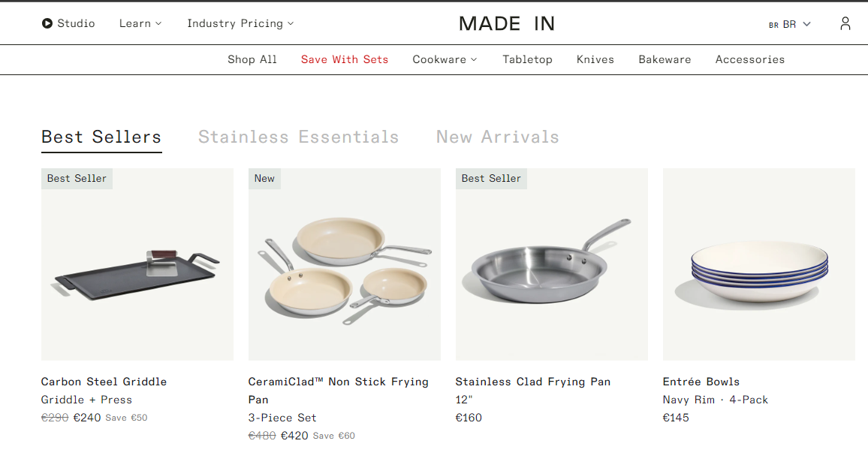Image resolution: width=868 pixels, height=474 pixels.
Task: Click the CeramiClad frying pan set image
Action: point(344,264)
